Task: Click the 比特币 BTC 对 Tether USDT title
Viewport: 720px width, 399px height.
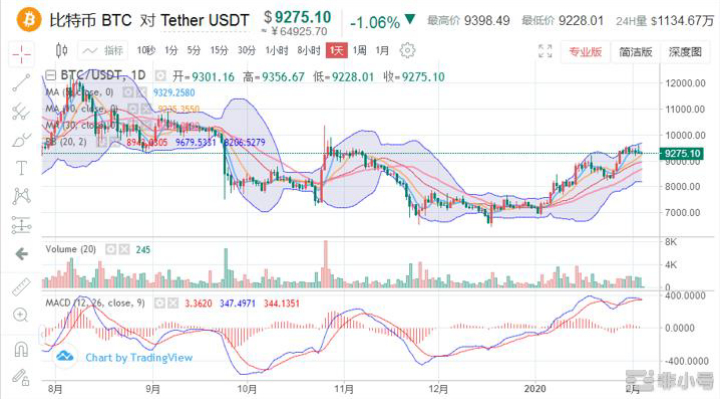Action: (x=149, y=21)
